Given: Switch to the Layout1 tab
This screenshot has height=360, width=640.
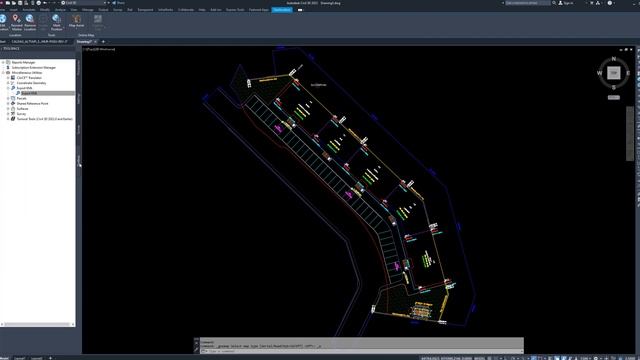Looking at the screenshot, I should (x=20, y=358).
